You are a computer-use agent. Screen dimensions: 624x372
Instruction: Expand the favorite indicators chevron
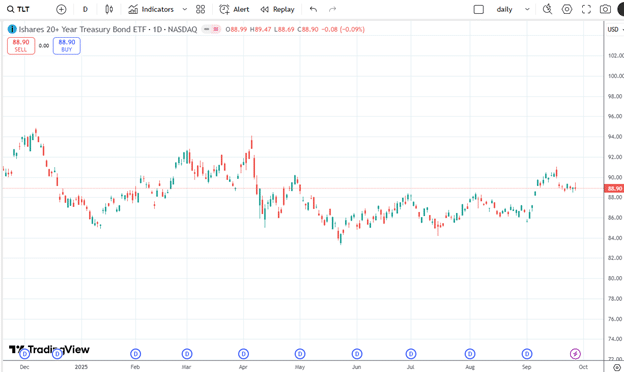click(x=185, y=9)
